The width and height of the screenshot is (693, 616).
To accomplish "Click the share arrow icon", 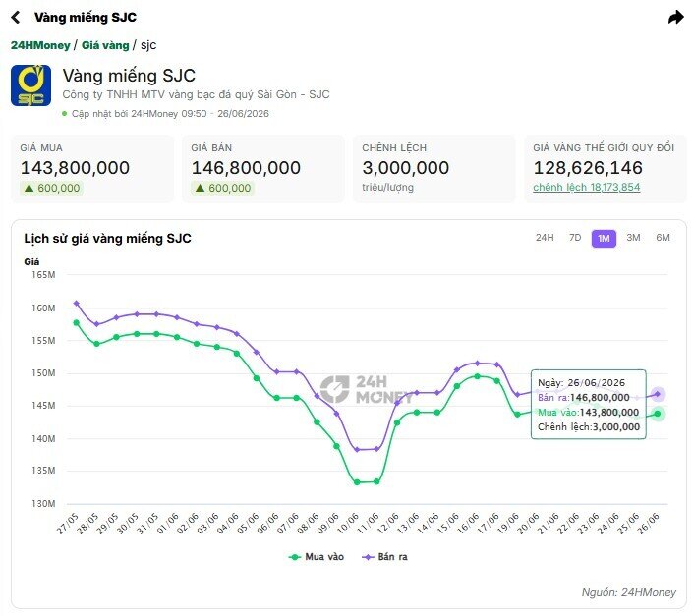I will coord(675,18).
